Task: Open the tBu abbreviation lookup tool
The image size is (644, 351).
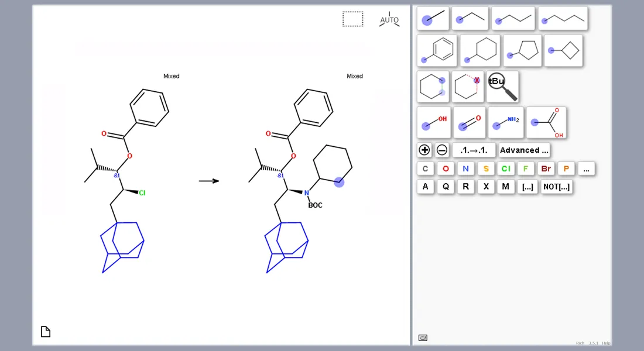Action: pyautogui.click(x=501, y=86)
